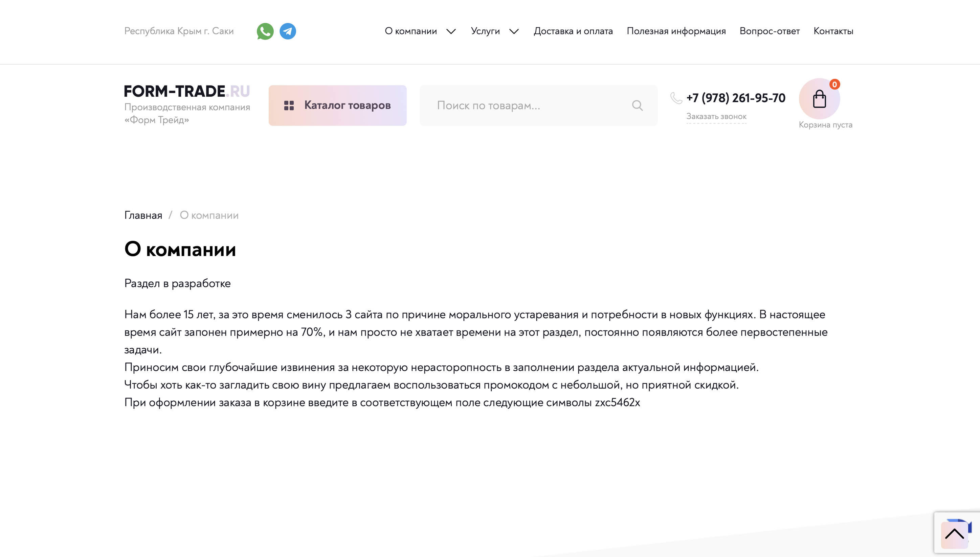980x557 pixels.
Task: Click the Заказать звонок link
Action: (716, 116)
